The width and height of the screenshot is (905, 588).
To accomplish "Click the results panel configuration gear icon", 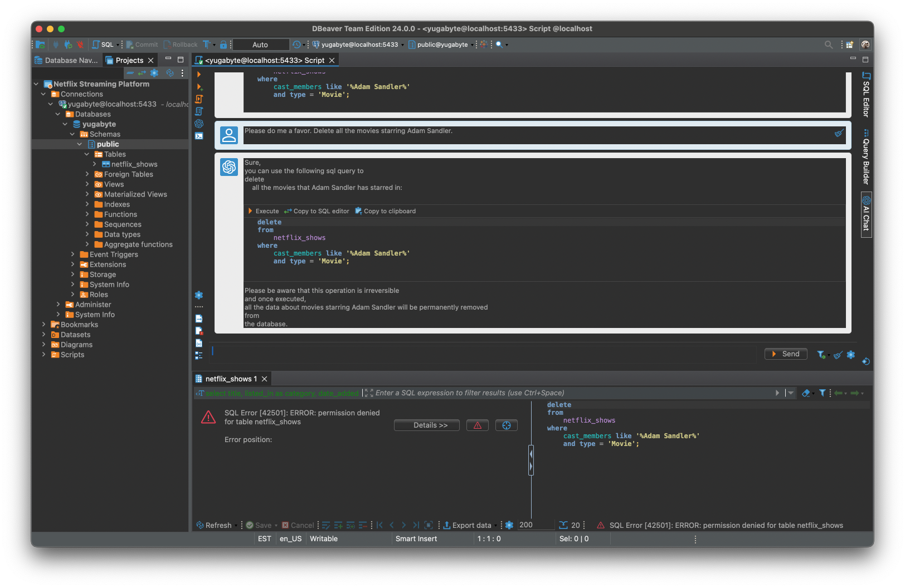I will pos(509,525).
